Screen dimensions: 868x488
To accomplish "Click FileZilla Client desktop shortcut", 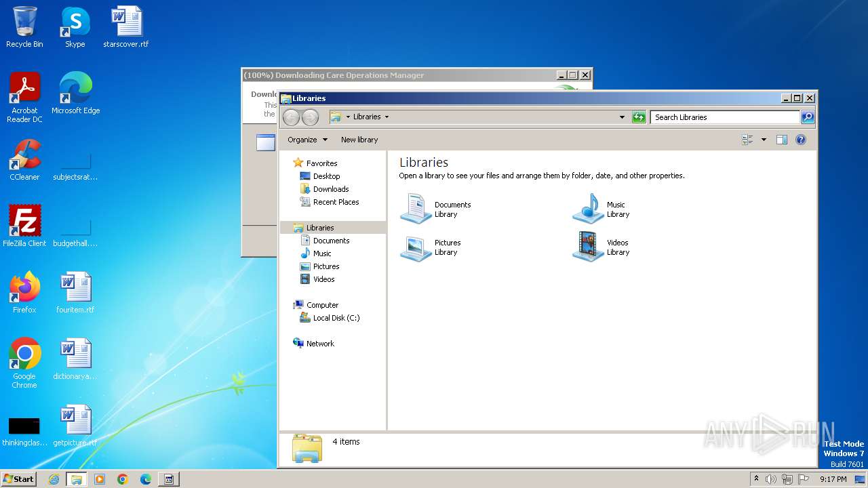I will [24, 226].
